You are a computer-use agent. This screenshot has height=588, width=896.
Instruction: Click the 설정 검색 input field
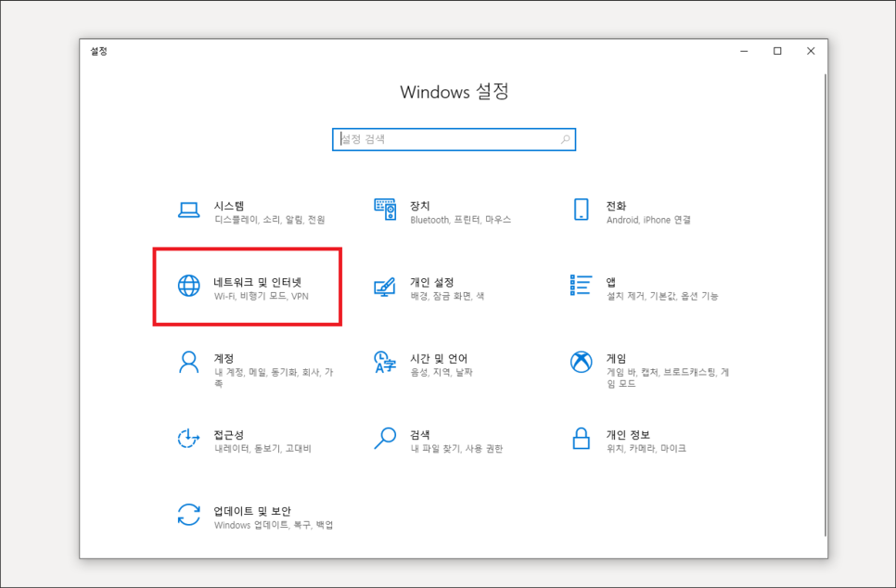click(x=454, y=139)
